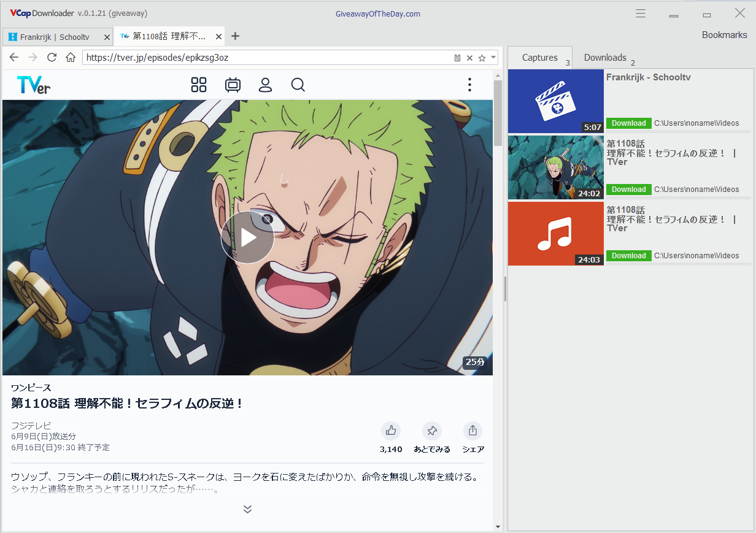
Task: Click the episode title 第1108話 理解不能！セラフイムの反逆！
Action: click(128, 404)
